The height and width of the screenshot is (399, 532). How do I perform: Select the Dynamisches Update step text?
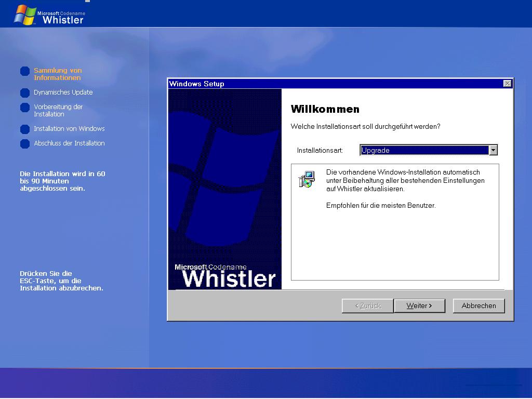pyautogui.click(x=63, y=92)
